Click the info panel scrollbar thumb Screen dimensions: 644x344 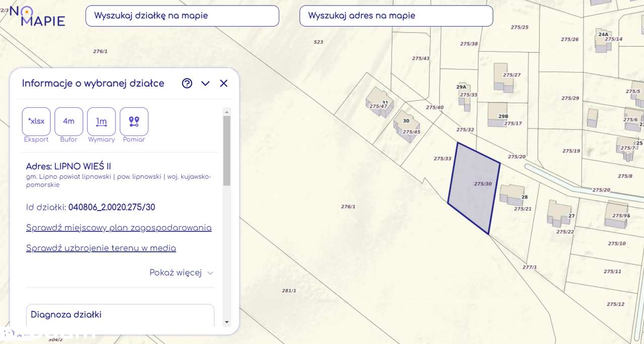click(x=227, y=151)
